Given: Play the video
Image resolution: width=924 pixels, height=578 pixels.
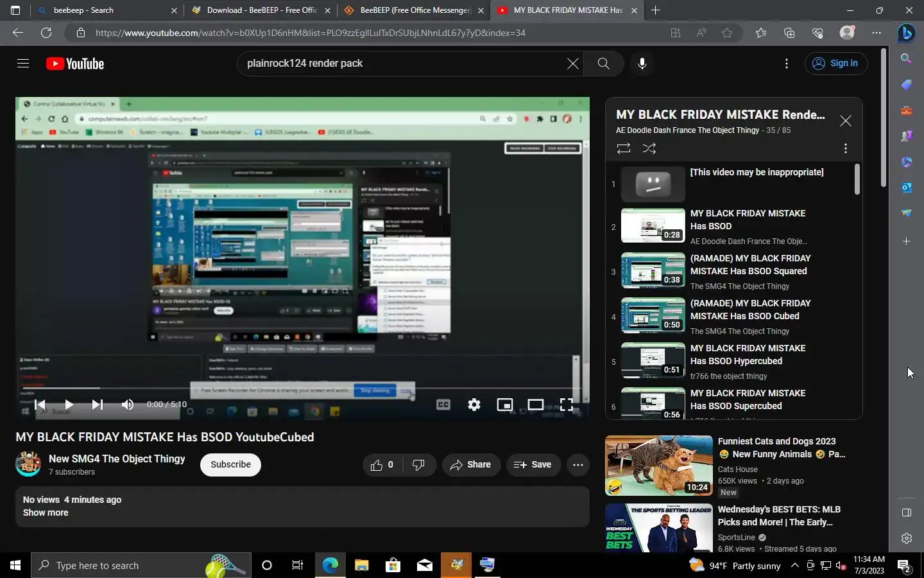Looking at the screenshot, I should pyautogui.click(x=69, y=405).
